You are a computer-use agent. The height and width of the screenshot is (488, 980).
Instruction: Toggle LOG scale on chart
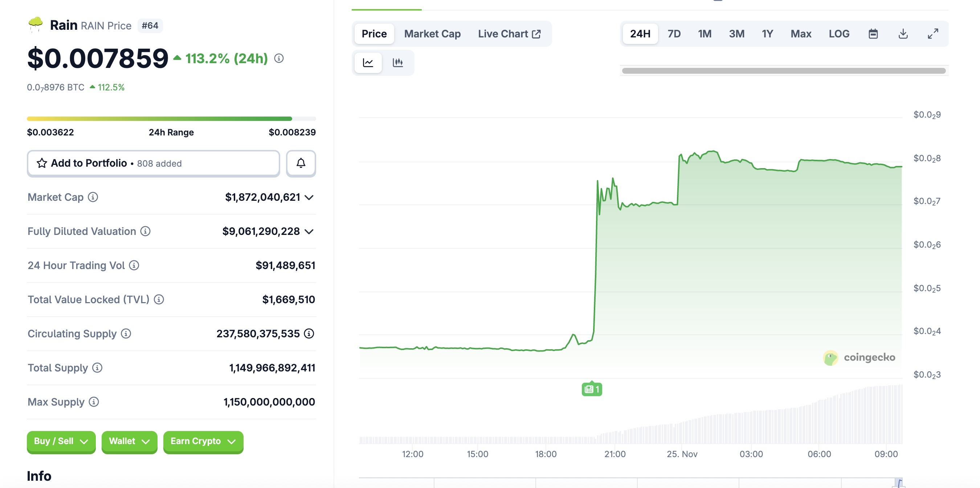pyautogui.click(x=839, y=34)
